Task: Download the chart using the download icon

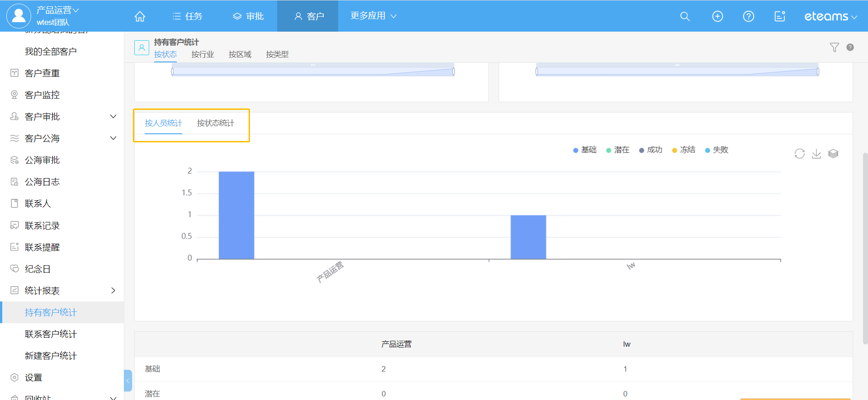Action: coord(816,154)
